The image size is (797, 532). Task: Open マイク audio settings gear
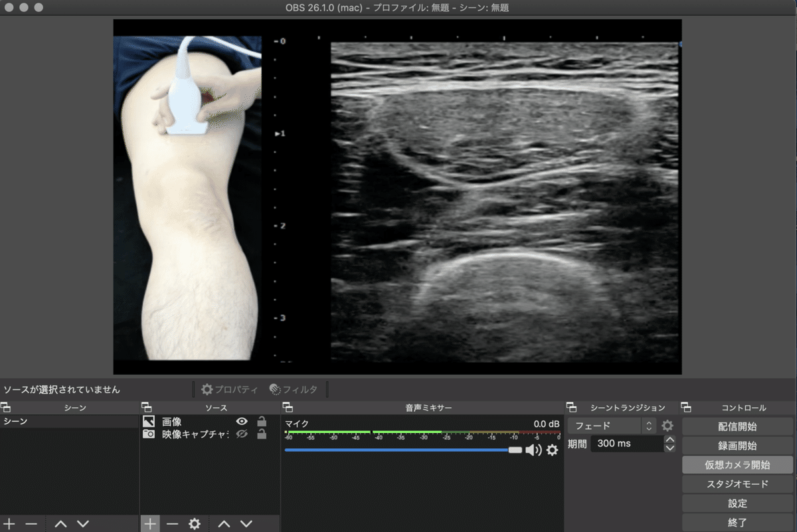click(552, 450)
